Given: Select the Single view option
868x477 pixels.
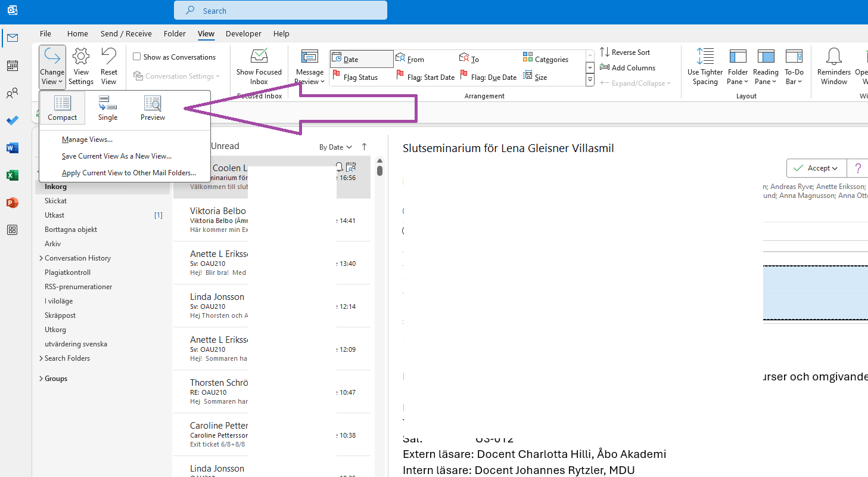Looking at the screenshot, I should point(107,107).
